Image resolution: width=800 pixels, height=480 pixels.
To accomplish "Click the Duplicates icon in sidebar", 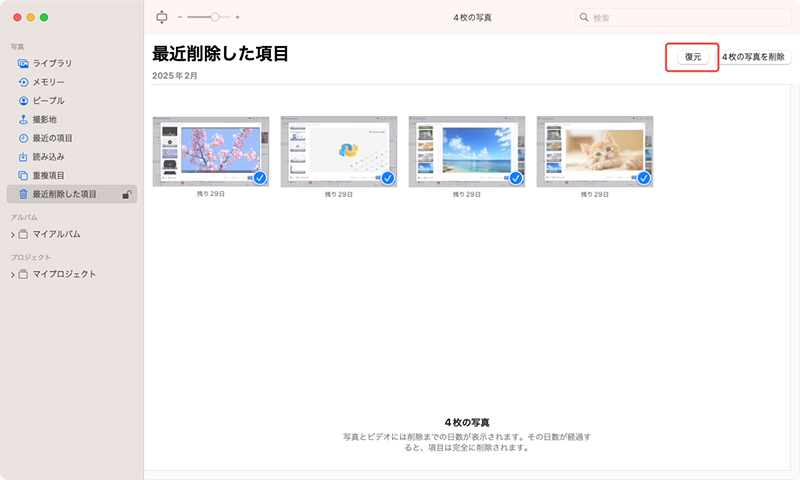I will [23, 175].
